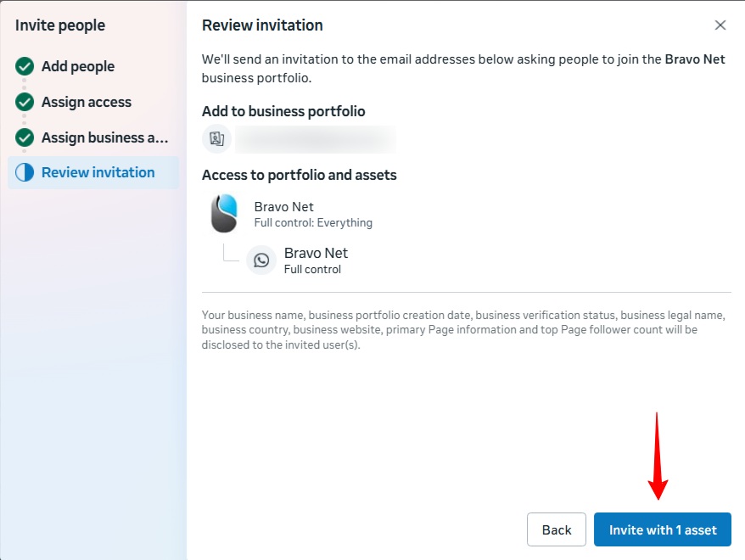Screen dimensions: 745x560
Task: Click the Bravo Net portfolio name beside logo
Action: click(x=283, y=206)
